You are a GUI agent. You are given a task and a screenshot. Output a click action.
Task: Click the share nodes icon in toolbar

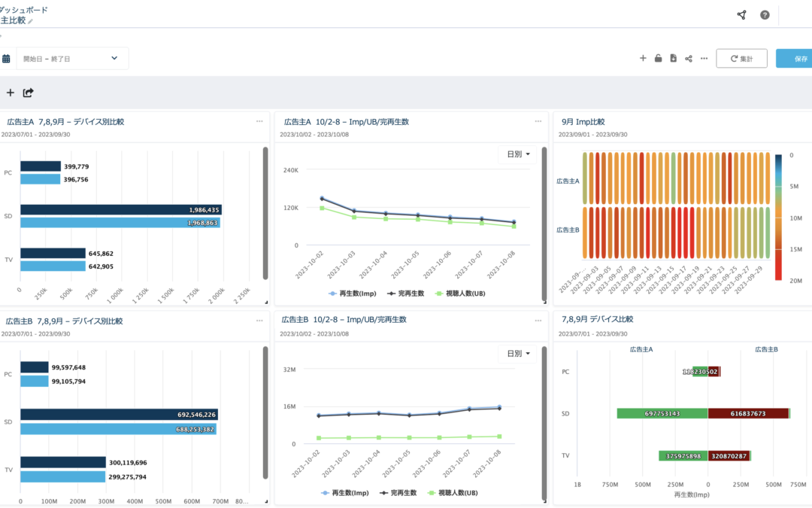point(688,59)
